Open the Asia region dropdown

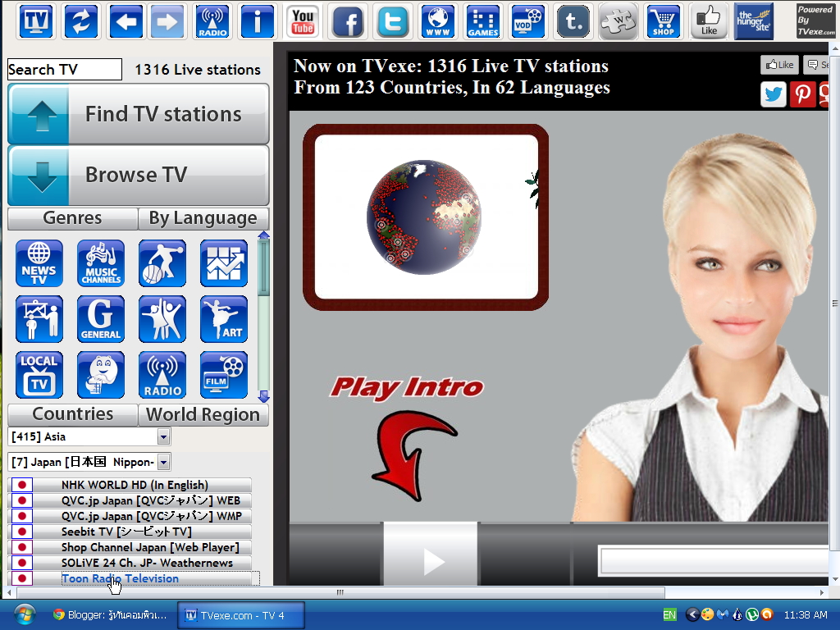click(x=89, y=436)
